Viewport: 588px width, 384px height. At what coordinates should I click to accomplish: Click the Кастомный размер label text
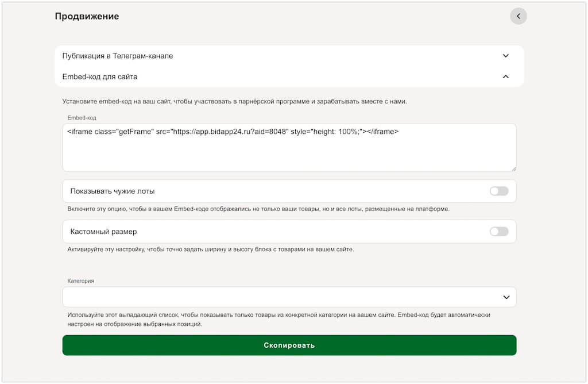coord(103,231)
